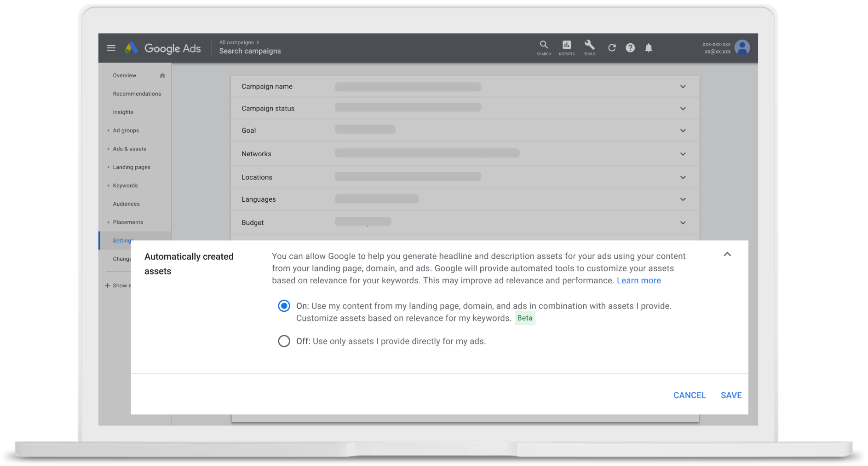Save the automatically created assets setting

pyautogui.click(x=731, y=395)
